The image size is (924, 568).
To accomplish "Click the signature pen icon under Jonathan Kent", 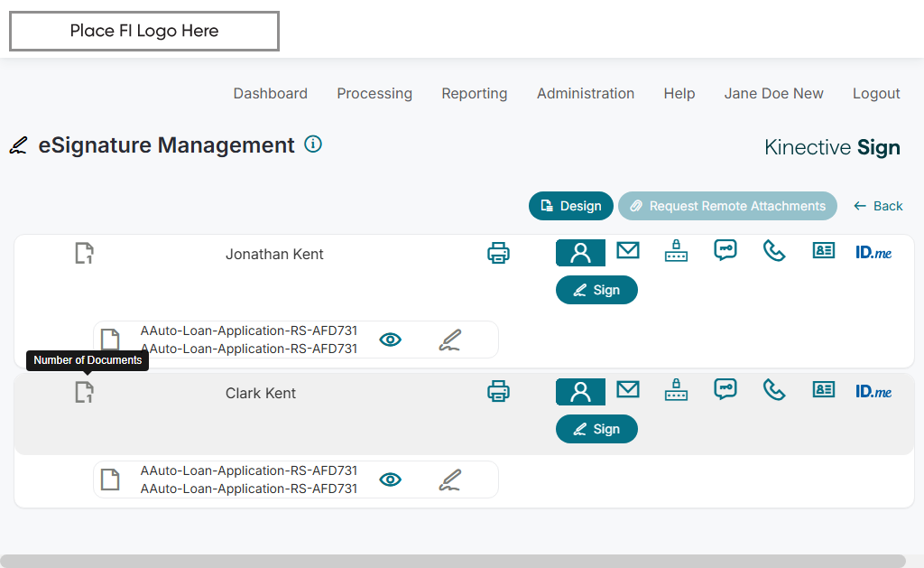I will click(450, 340).
